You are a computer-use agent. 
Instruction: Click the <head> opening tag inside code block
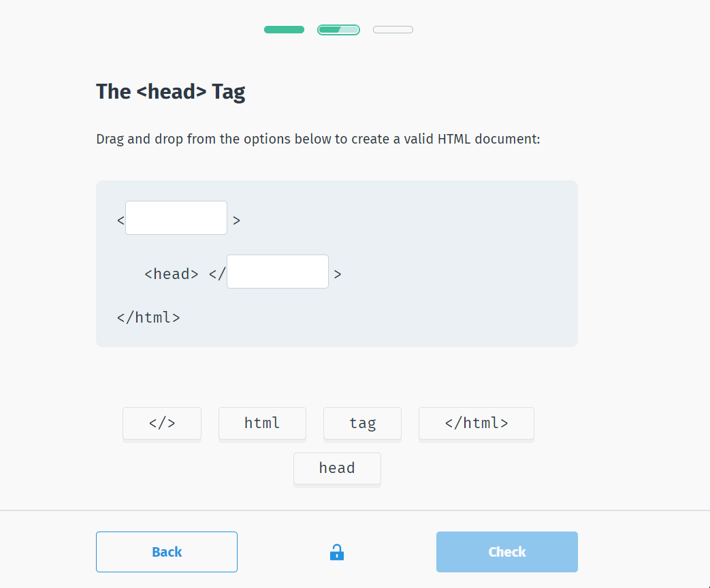coord(172,274)
